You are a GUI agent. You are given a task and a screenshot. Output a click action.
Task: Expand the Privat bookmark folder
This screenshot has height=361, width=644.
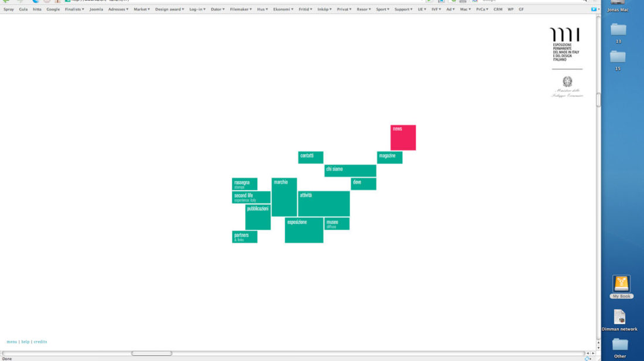tap(344, 9)
